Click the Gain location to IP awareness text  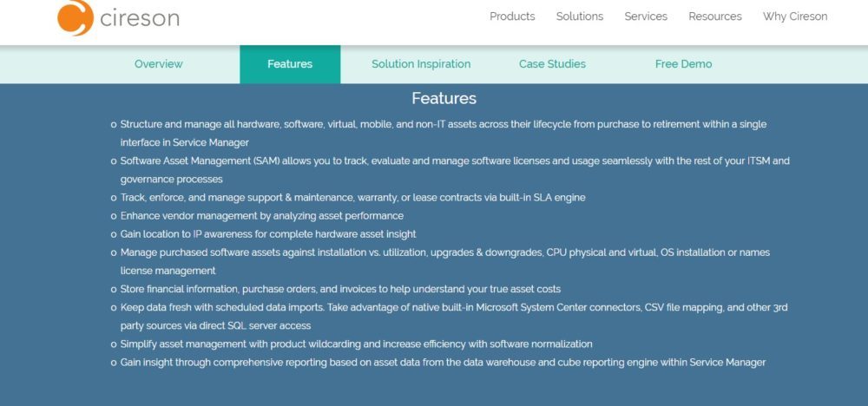click(x=267, y=234)
